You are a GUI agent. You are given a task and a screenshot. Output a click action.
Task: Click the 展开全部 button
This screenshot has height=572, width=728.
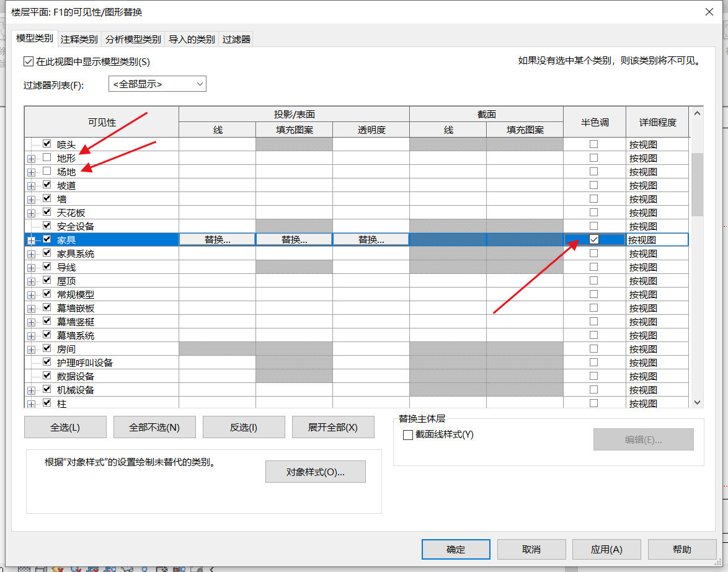pyautogui.click(x=333, y=427)
